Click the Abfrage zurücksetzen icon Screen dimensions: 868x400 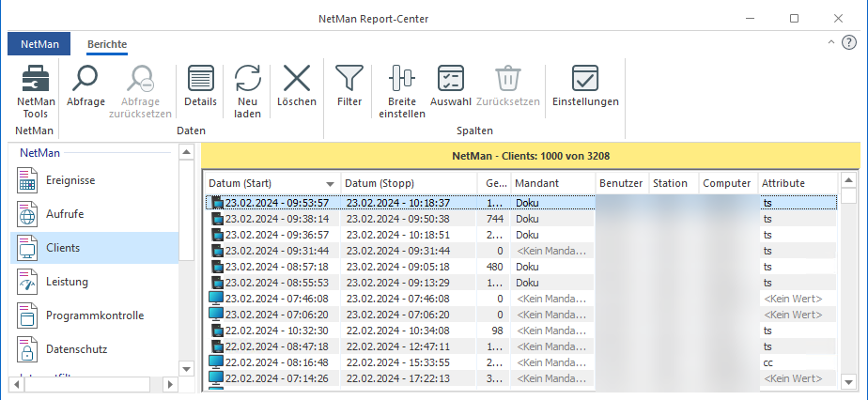pyautogui.click(x=140, y=78)
